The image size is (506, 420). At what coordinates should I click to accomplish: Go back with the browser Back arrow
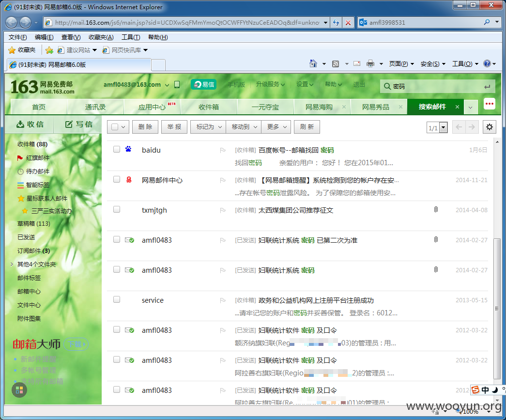(x=12, y=22)
